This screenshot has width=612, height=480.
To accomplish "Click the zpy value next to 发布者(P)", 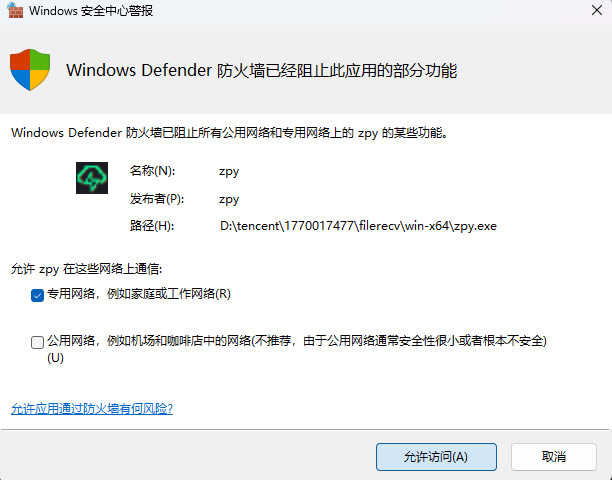I will point(229,199).
